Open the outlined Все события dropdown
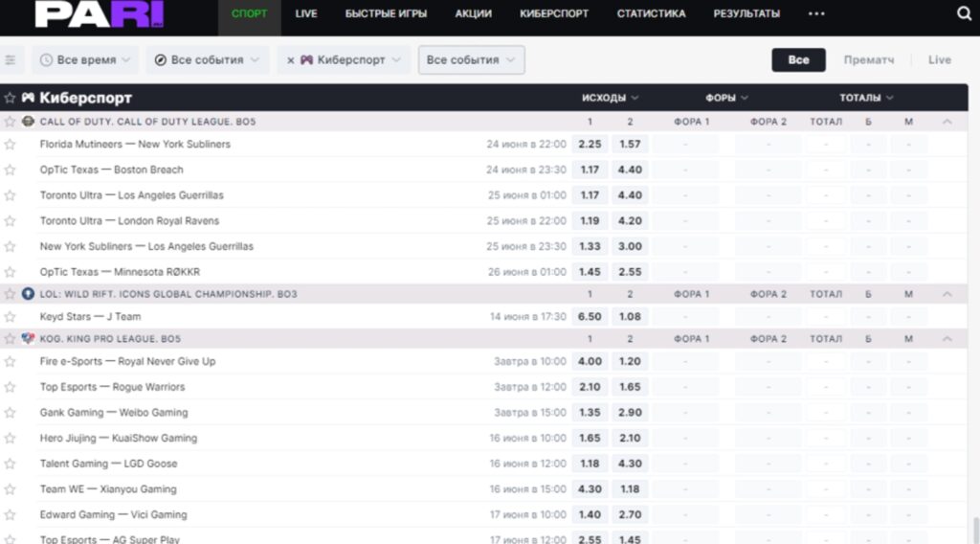Viewport: 980px width, 544px height. pyautogui.click(x=471, y=60)
